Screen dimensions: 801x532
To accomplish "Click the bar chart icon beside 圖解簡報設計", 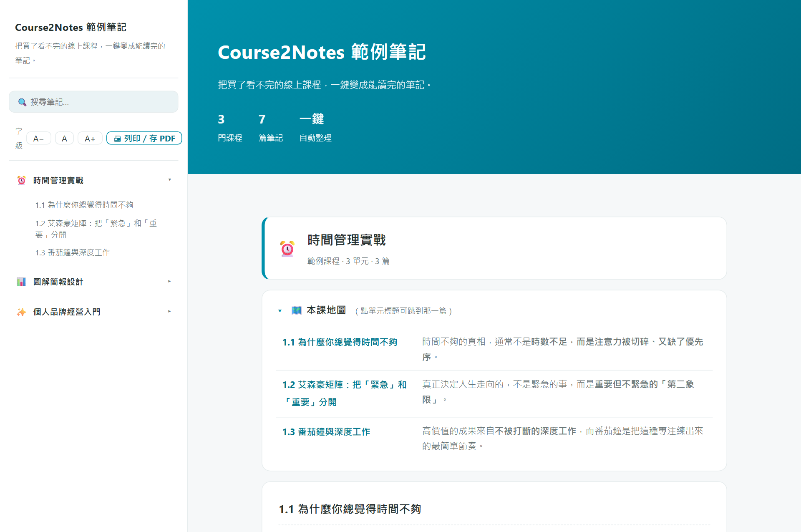I will [x=21, y=282].
